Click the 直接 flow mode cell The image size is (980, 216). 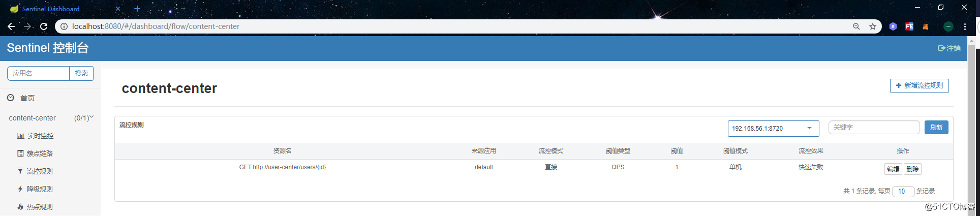tap(551, 167)
